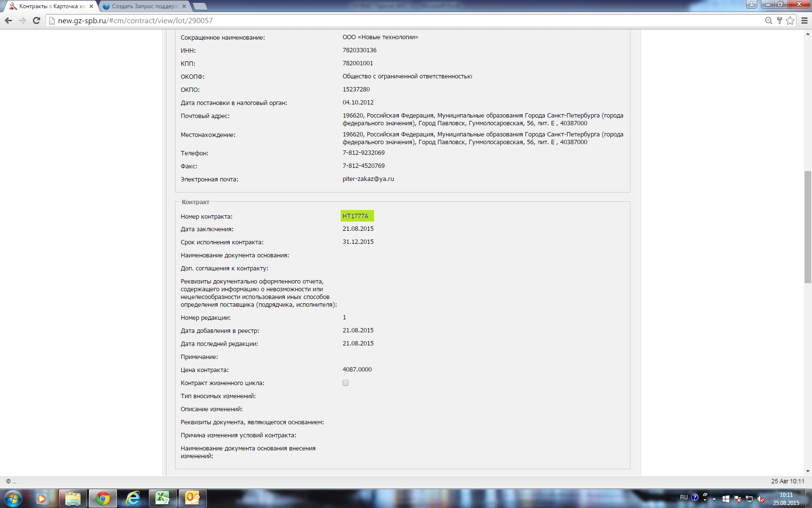Close the 'Создать Запрос поддержки' tab

tap(184, 6)
